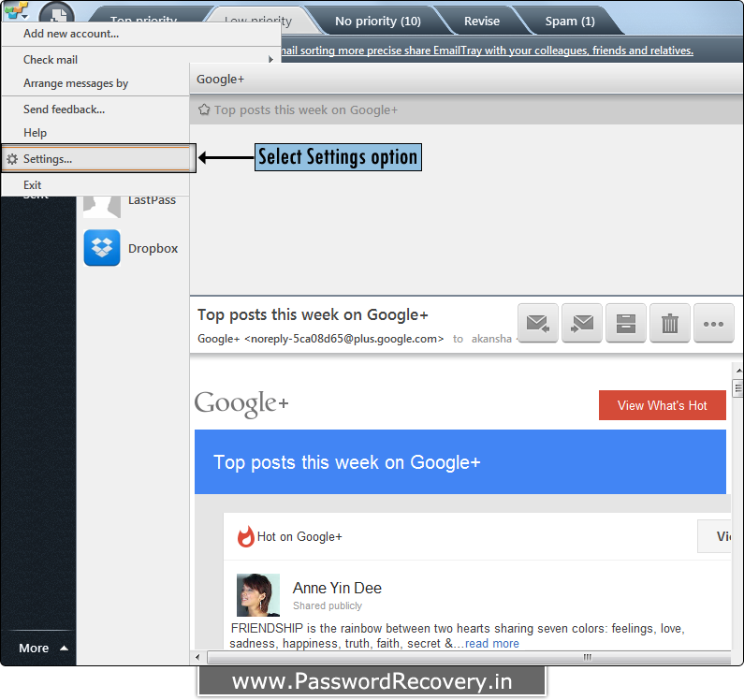Open the Spam (1) tab
The width and height of the screenshot is (744, 700).
tap(569, 22)
